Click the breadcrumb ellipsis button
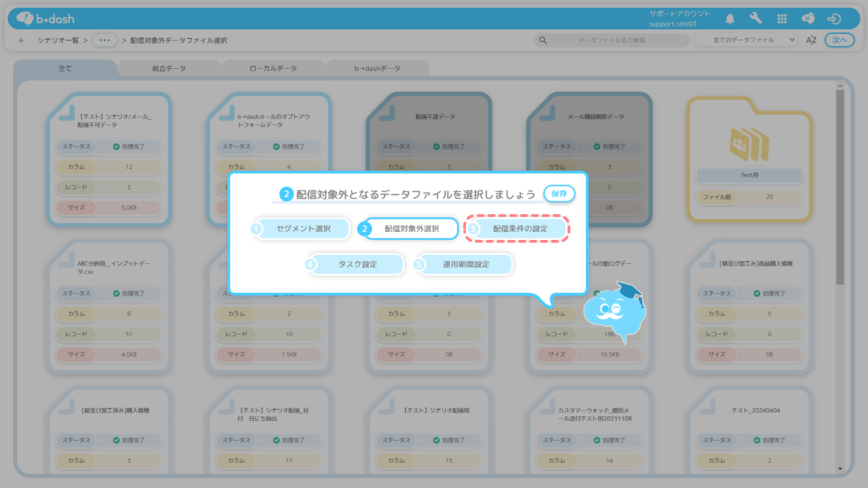The height and width of the screenshot is (488, 868). tap(104, 40)
